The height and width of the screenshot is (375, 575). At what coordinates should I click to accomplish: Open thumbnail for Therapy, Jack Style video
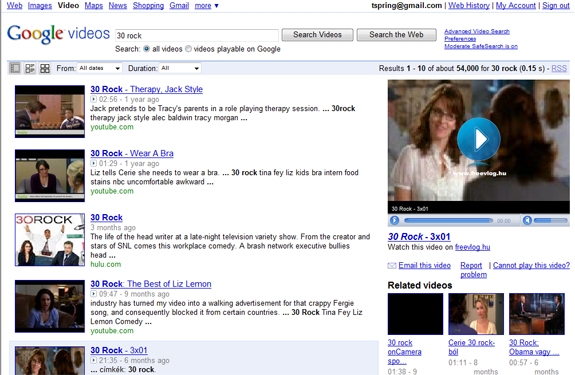50,111
